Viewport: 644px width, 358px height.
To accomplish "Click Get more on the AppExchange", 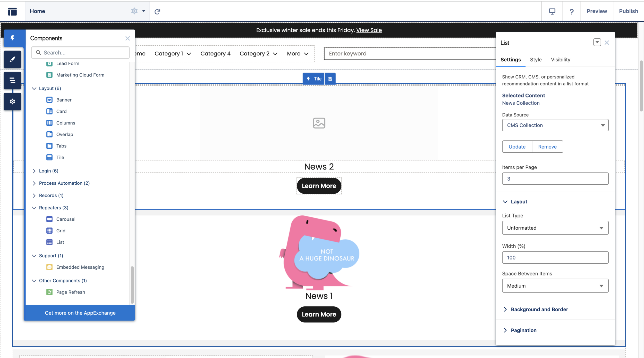I will tap(80, 313).
